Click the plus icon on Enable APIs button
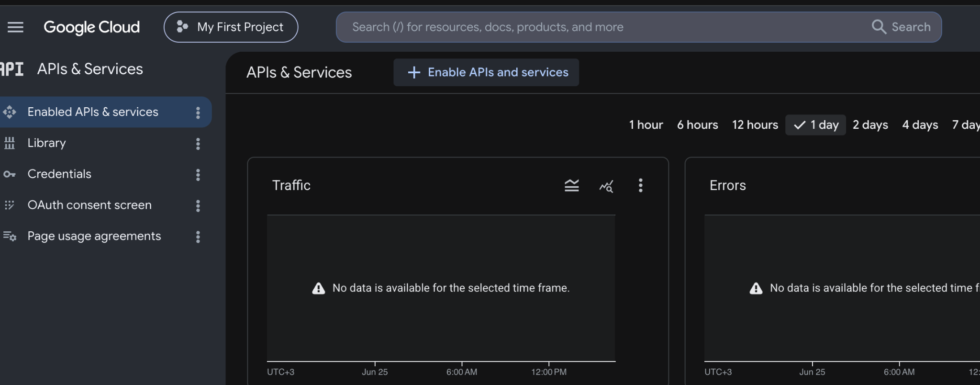 click(414, 72)
